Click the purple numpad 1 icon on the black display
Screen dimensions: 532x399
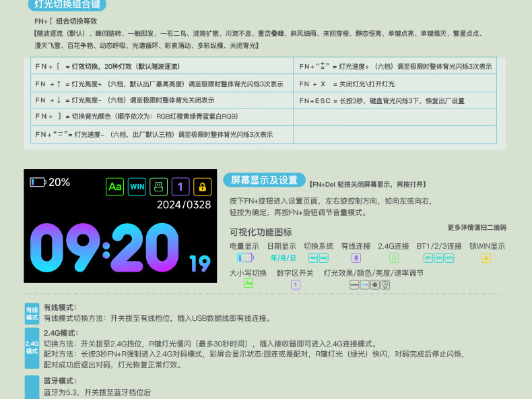180,186
